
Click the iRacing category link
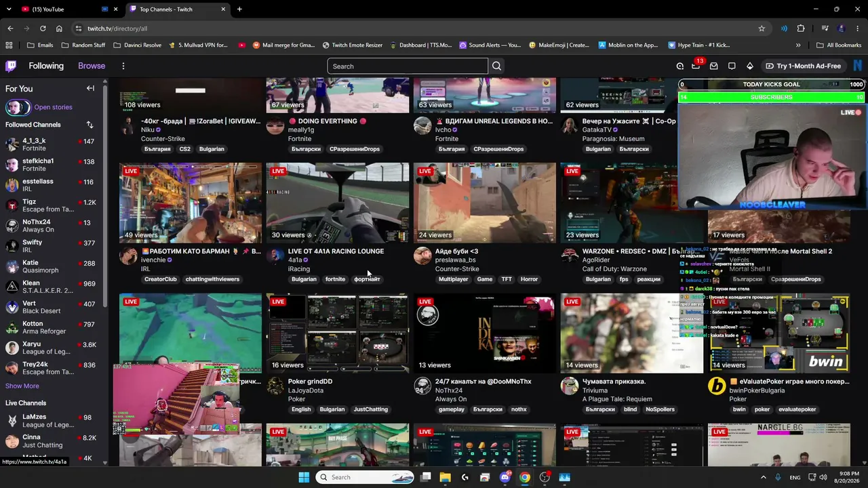coord(299,269)
